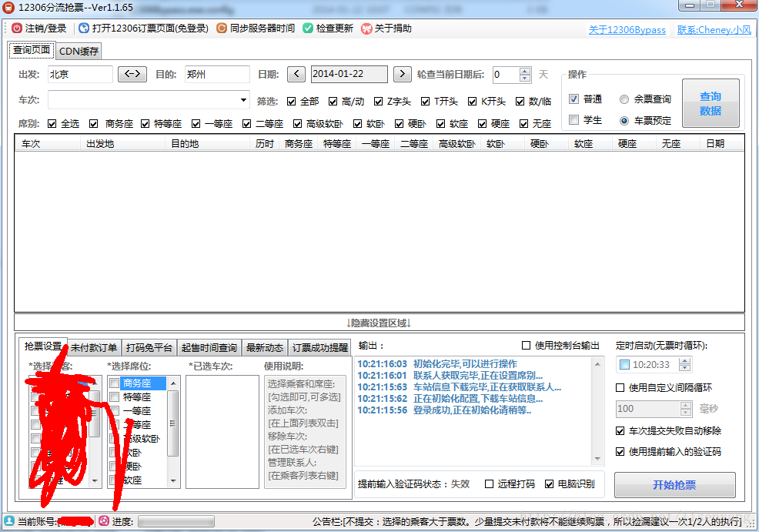Click the 进度 progress bar
Screen dimensions: 759x532
176,521
